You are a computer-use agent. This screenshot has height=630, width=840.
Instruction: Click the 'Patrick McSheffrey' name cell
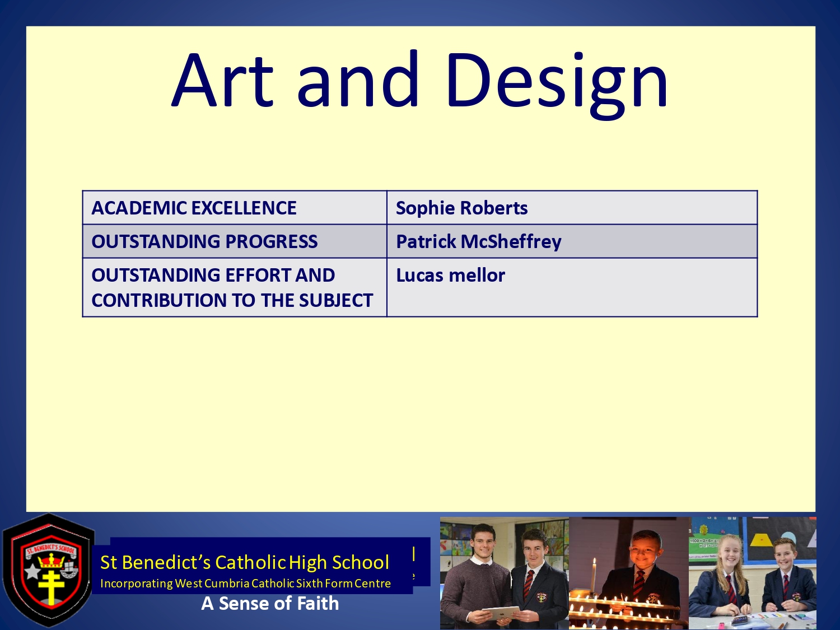coord(571,241)
